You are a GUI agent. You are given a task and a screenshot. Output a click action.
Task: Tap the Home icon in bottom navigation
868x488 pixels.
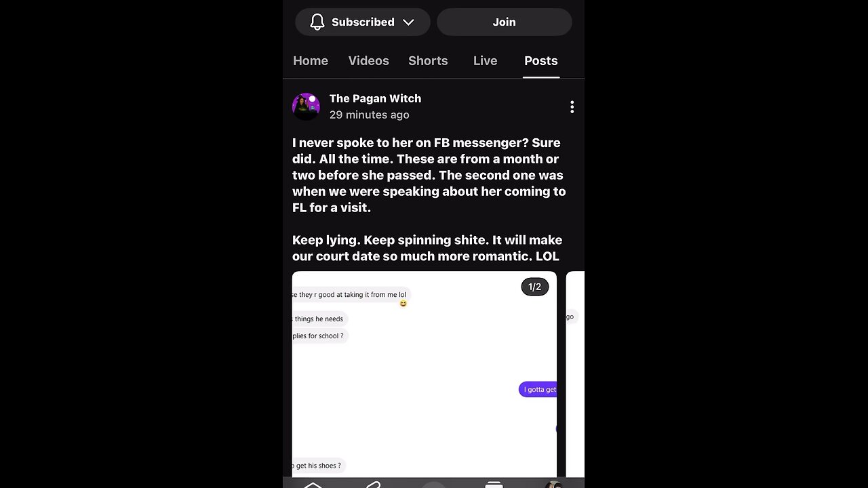pyautogui.click(x=313, y=484)
